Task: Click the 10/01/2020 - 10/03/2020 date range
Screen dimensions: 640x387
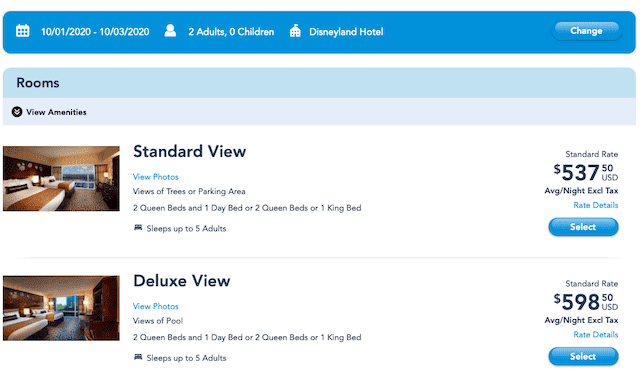Action: pyautogui.click(x=95, y=32)
